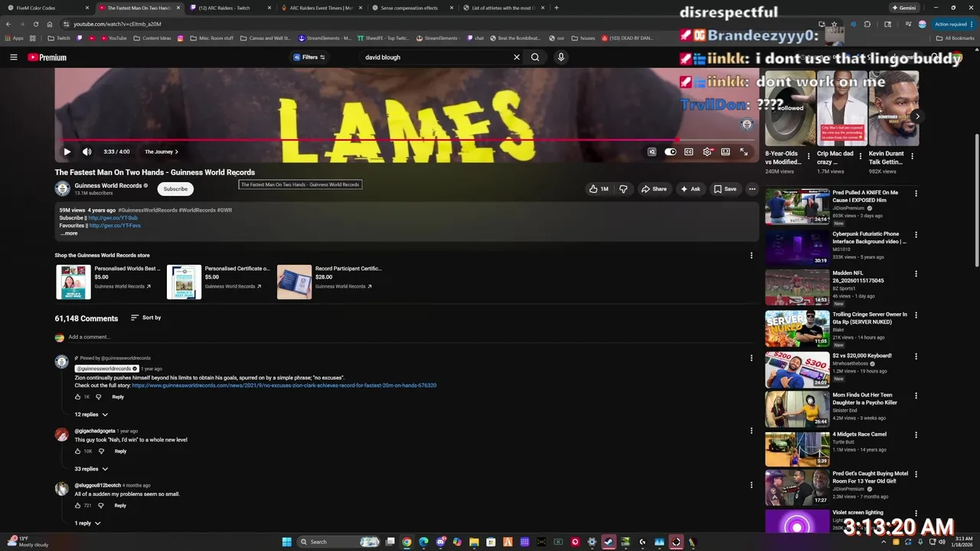Open Record Participant Certificate $28.00 product
This screenshot has height=551, width=980.
pyautogui.click(x=330, y=282)
